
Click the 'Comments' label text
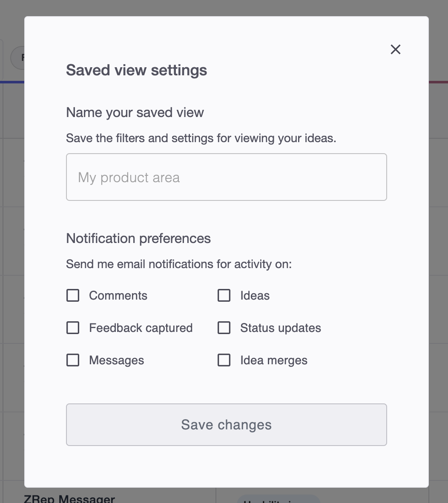[118, 295]
